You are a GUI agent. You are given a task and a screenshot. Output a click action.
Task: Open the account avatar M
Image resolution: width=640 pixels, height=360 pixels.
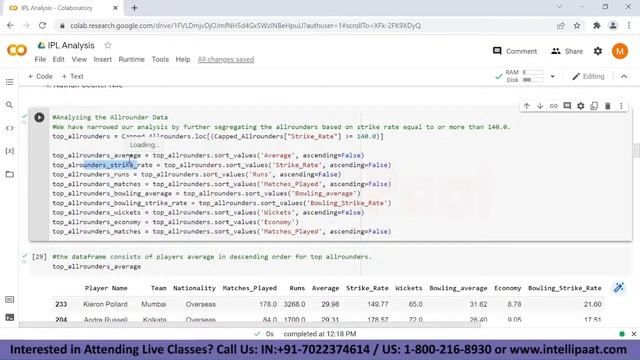(620, 51)
